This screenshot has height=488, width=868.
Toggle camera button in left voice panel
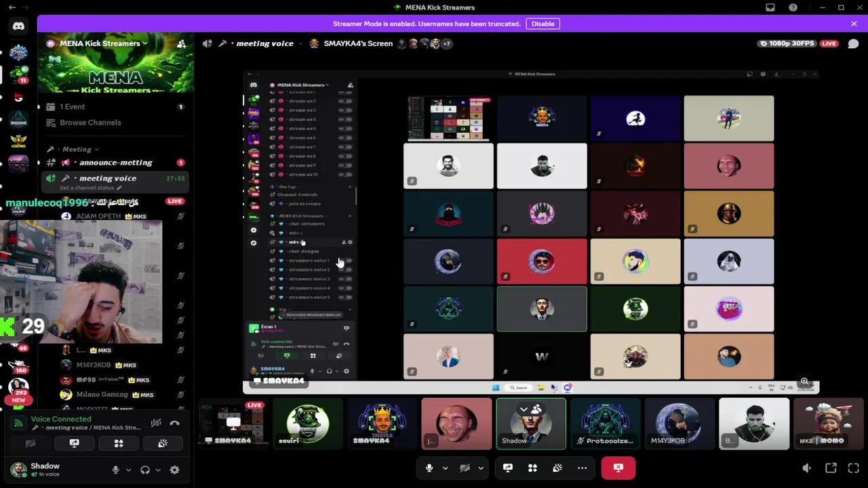coord(30,443)
